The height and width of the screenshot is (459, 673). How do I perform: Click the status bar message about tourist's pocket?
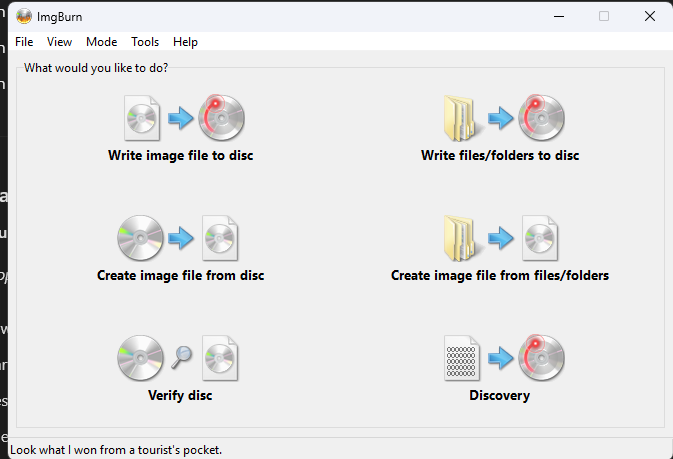click(116, 450)
